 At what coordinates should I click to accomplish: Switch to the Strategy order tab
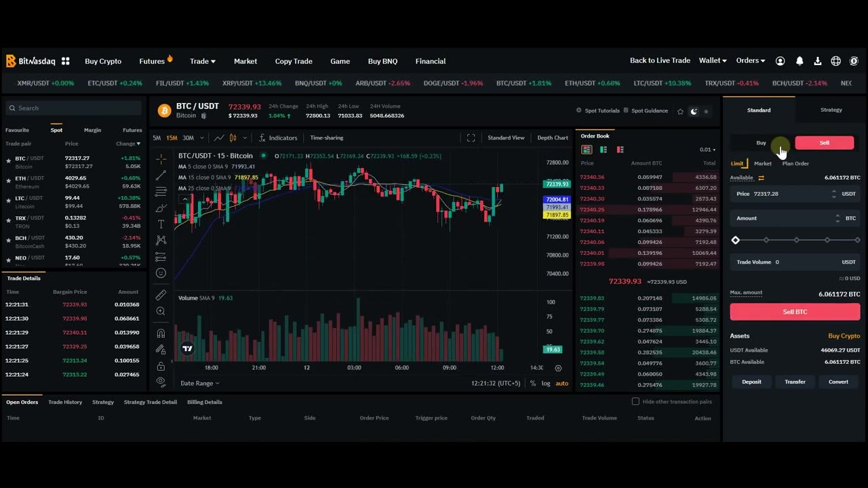831,110
